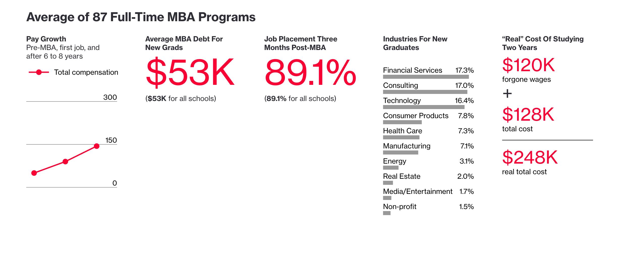Click the $120K forgone wages figure
The height and width of the screenshot is (256, 644).
coord(528,65)
